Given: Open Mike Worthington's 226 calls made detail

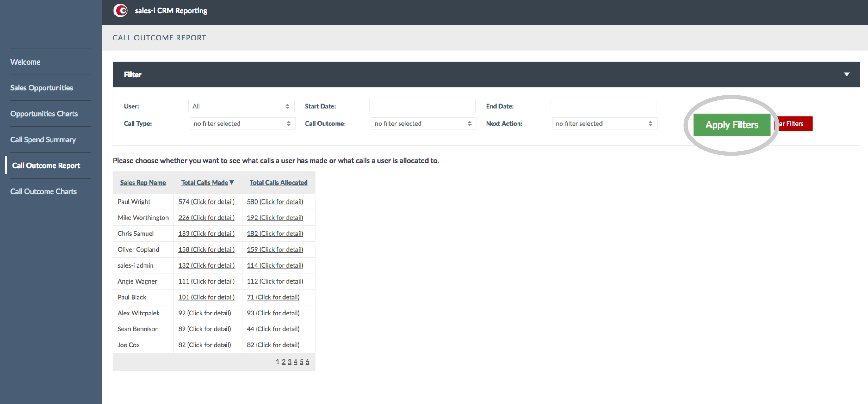Looking at the screenshot, I should [206, 217].
